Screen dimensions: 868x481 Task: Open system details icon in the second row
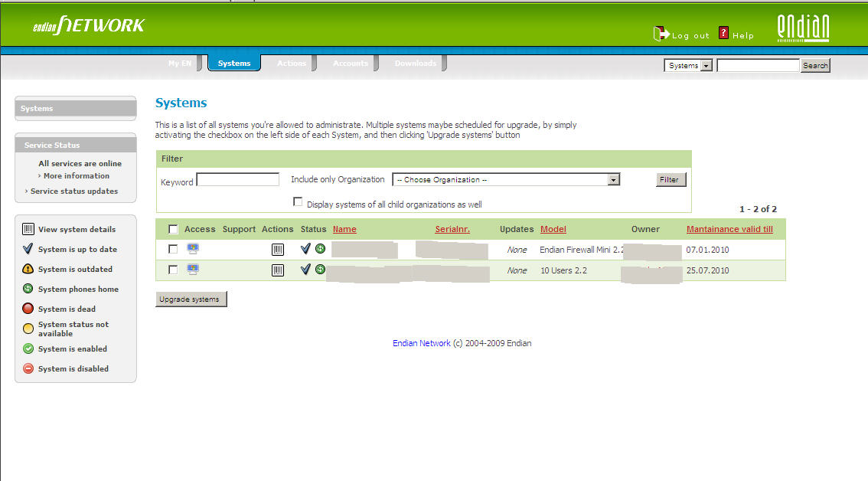click(x=277, y=270)
